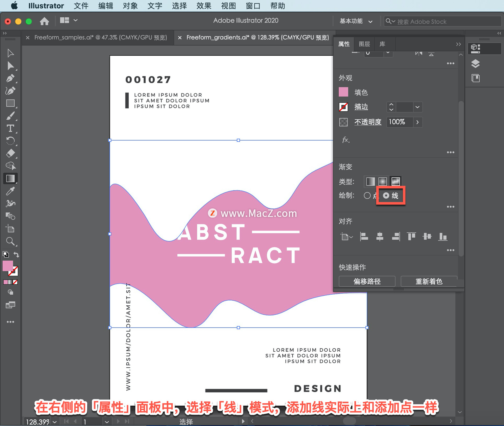Open the Essentials workspace dropdown

click(356, 21)
